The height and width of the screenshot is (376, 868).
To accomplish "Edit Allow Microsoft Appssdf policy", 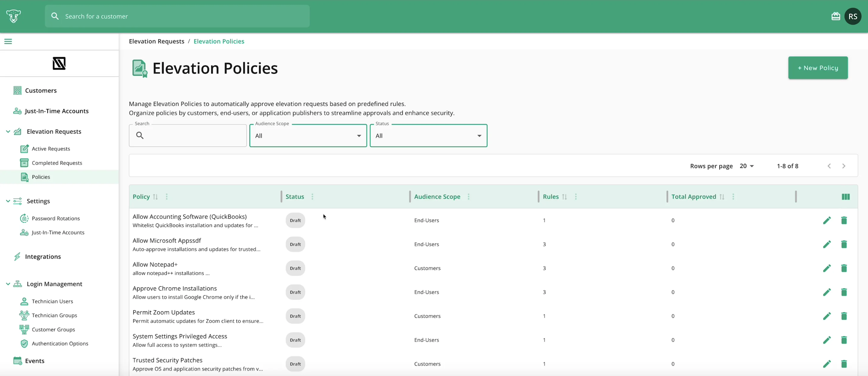I will (827, 244).
